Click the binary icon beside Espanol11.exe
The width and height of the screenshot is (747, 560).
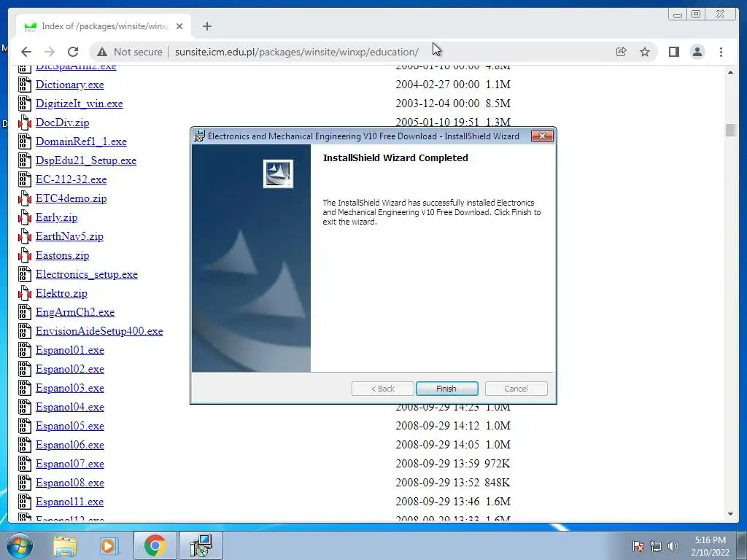pyautogui.click(x=25, y=502)
